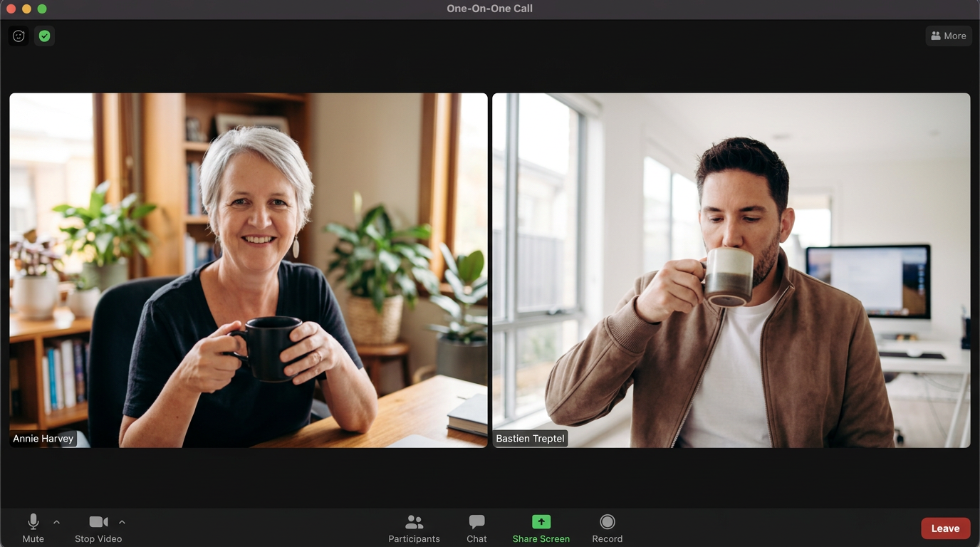Open the Participants panel
980x547 pixels.
pyautogui.click(x=414, y=528)
